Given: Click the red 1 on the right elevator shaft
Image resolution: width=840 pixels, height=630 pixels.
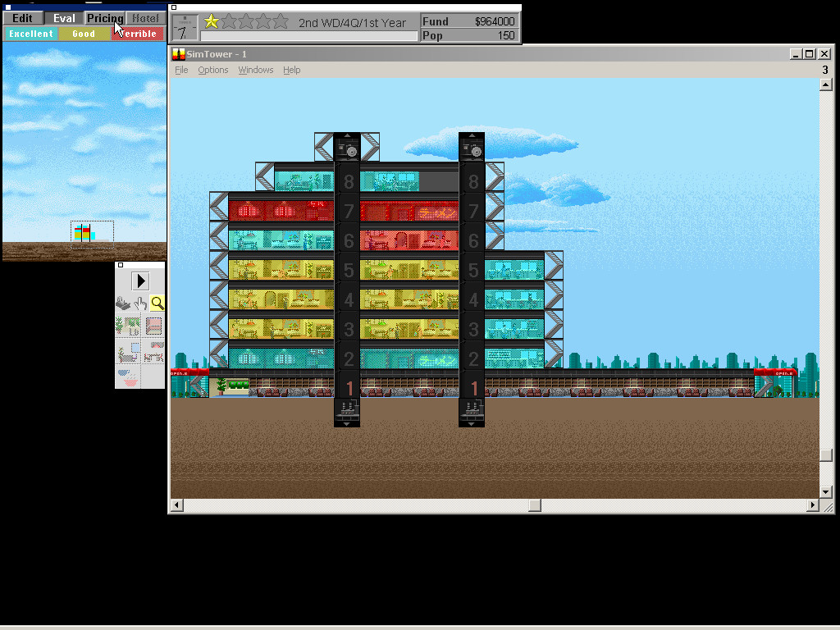Looking at the screenshot, I should click(473, 387).
